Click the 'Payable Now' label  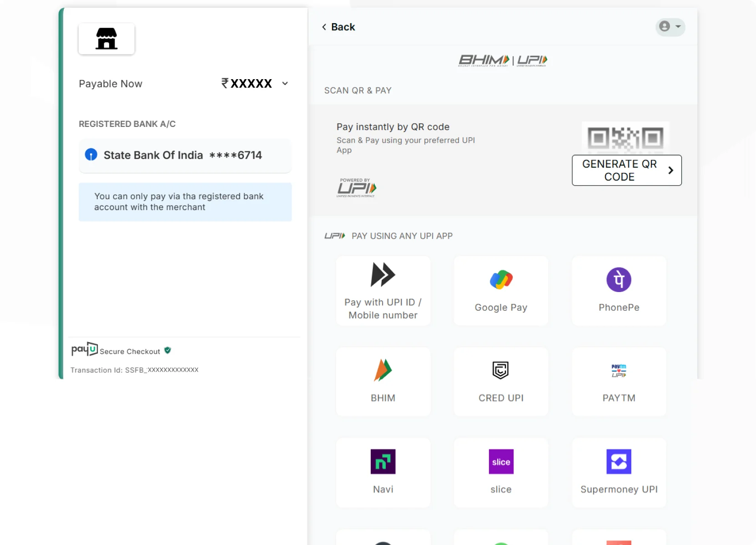click(111, 84)
